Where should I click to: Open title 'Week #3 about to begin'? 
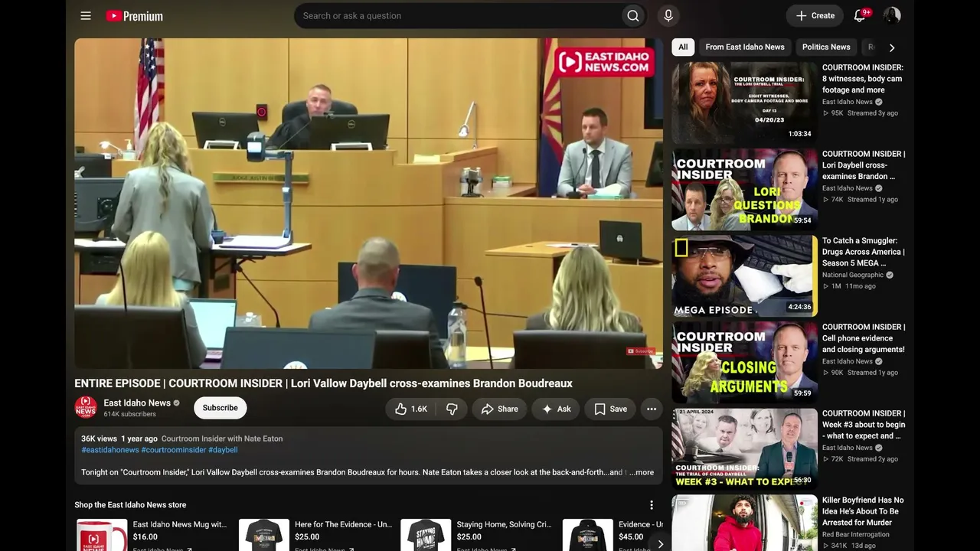point(864,425)
